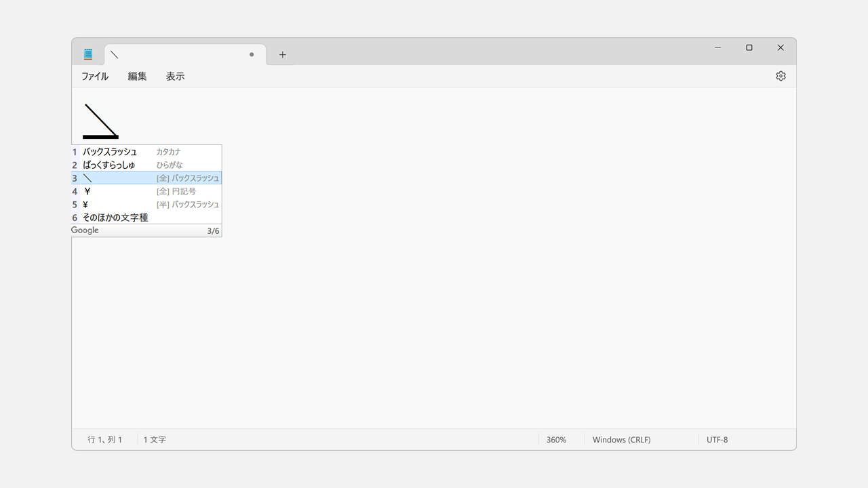
Task: Click the unsaved dot on the ＼ tab
Action: [x=252, y=54]
